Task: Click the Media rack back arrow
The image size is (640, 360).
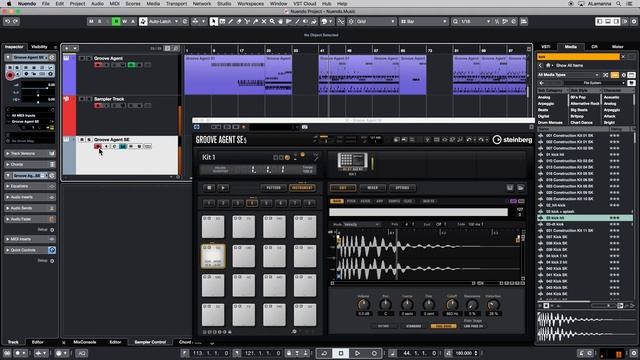Action: coord(540,65)
